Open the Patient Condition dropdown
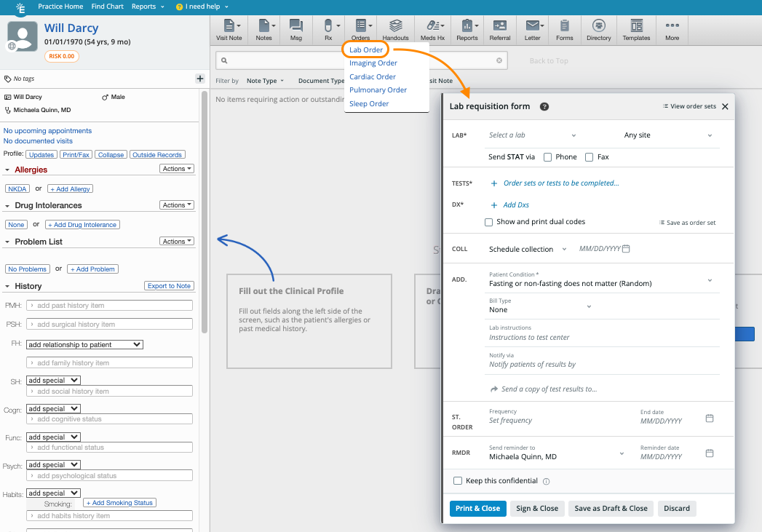Viewport: 762px width, 532px height. (x=601, y=279)
